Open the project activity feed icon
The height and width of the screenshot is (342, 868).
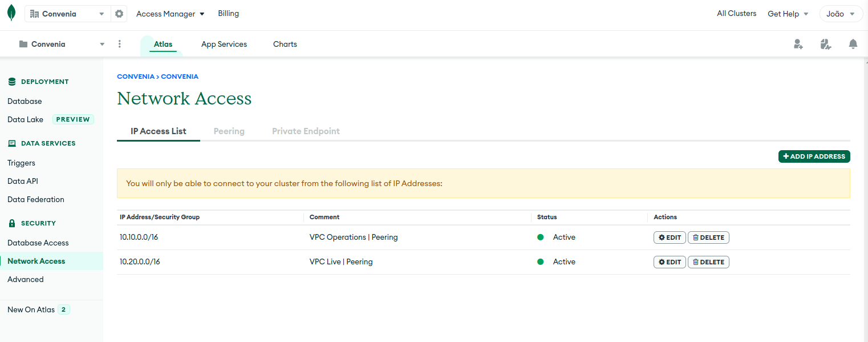(x=825, y=44)
